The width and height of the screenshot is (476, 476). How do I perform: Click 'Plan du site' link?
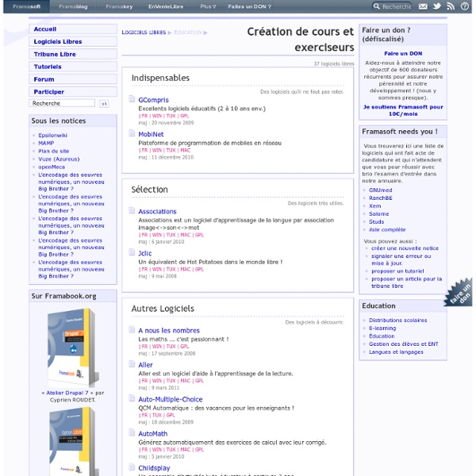(x=53, y=151)
